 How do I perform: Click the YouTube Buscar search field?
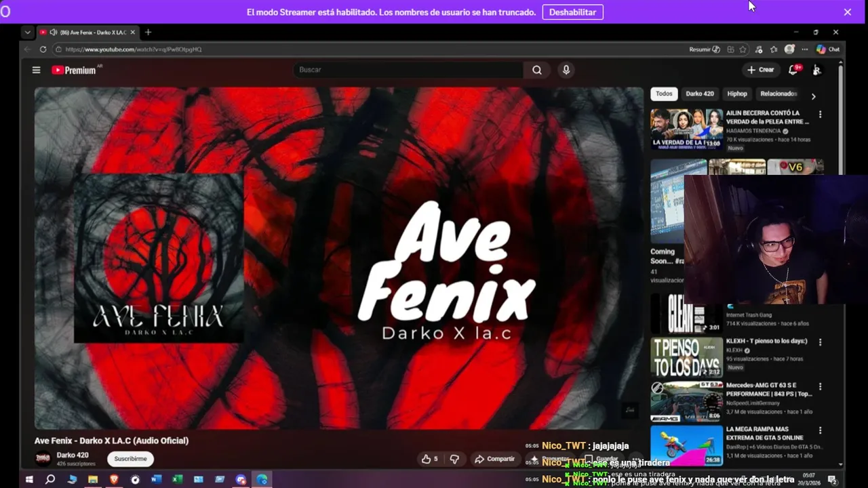tap(408, 70)
